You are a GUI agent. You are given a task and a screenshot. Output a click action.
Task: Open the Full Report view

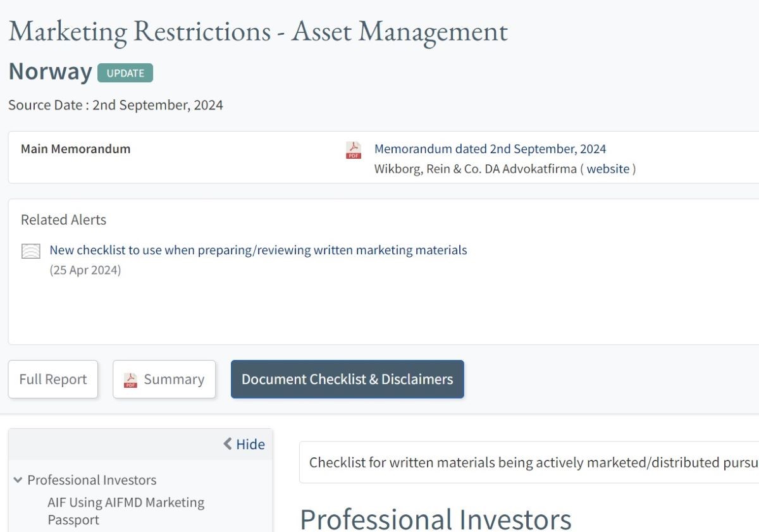[x=53, y=380]
